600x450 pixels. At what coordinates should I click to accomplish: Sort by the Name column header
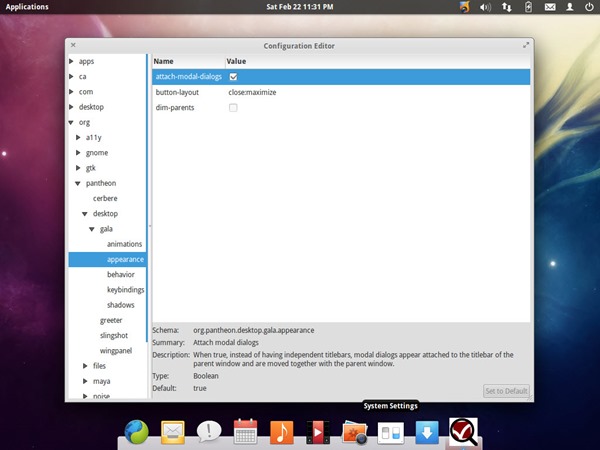coord(189,61)
